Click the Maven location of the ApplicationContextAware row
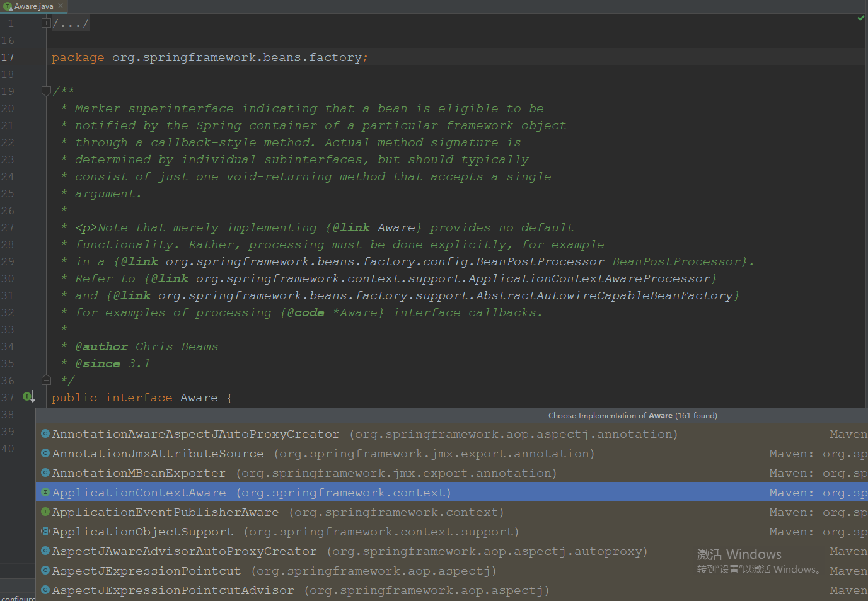The height and width of the screenshot is (601, 868). 818,493
